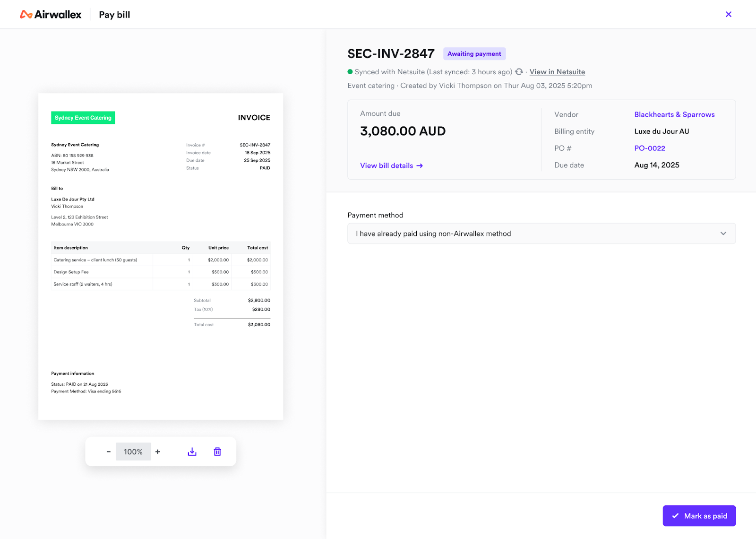Screen dimensions: 756x539
Task: Click the Netsuite sync refresh icon
Action: [x=519, y=72]
